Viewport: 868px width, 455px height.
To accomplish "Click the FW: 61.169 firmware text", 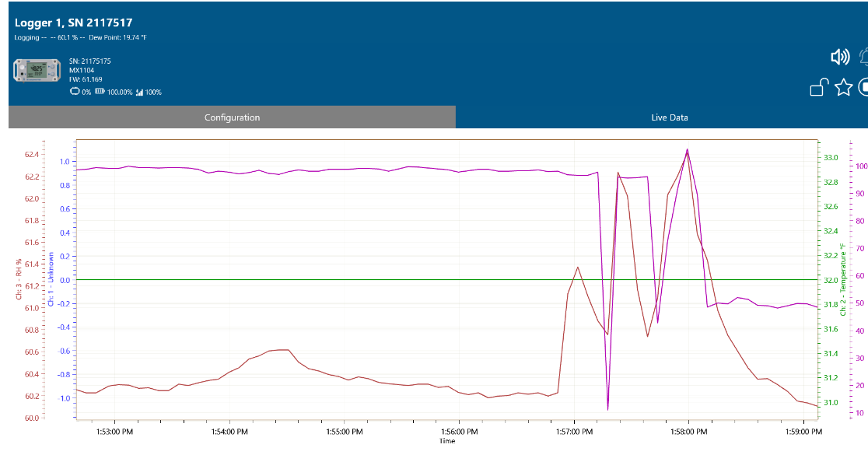I will coord(86,79).
